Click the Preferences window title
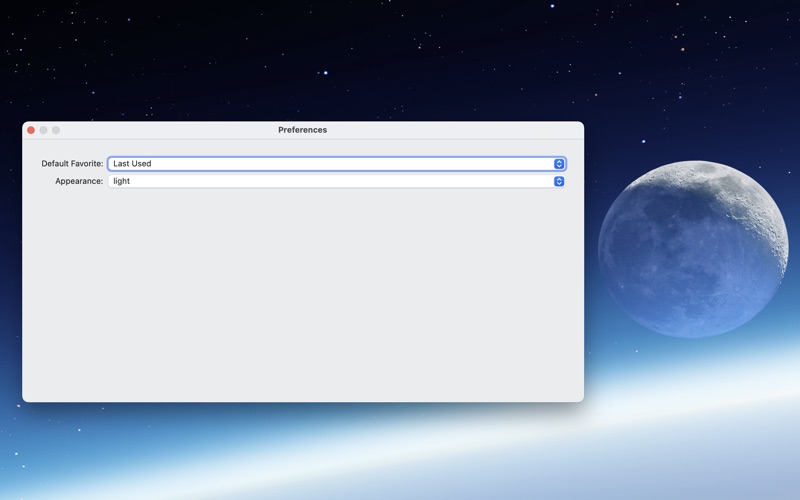The width and height of the screenshot is (800, 500). pyautogui.click(x=303, y=130)
